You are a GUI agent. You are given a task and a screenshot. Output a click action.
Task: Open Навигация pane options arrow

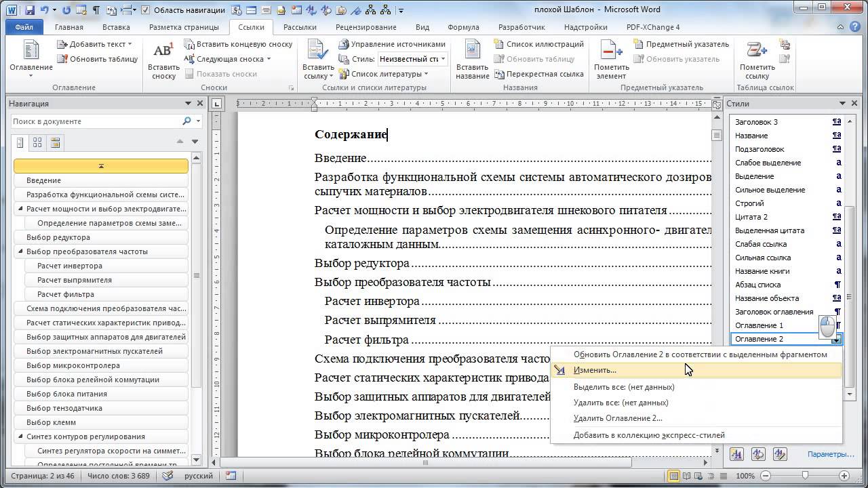tap(189, 104)
